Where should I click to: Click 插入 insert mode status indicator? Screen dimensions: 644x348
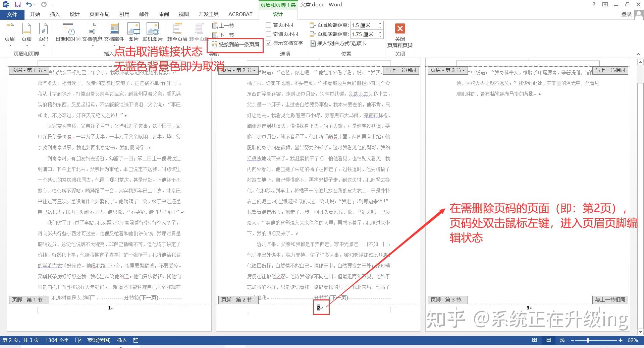122,340
